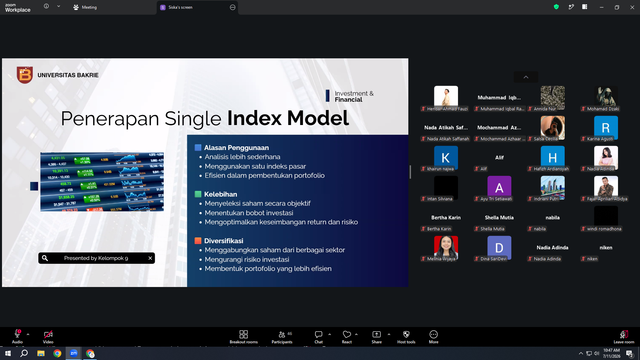Open Zoom app from taskbar

[x=73, y=353]
